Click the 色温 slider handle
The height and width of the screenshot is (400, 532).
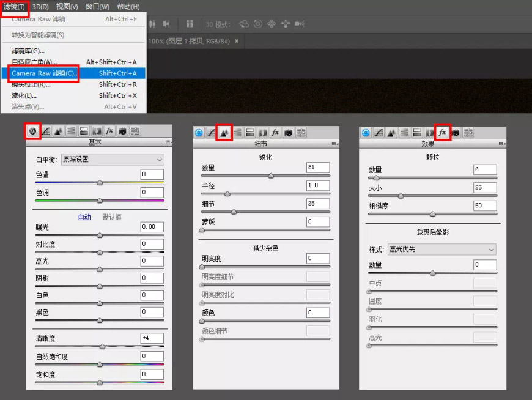100,183
